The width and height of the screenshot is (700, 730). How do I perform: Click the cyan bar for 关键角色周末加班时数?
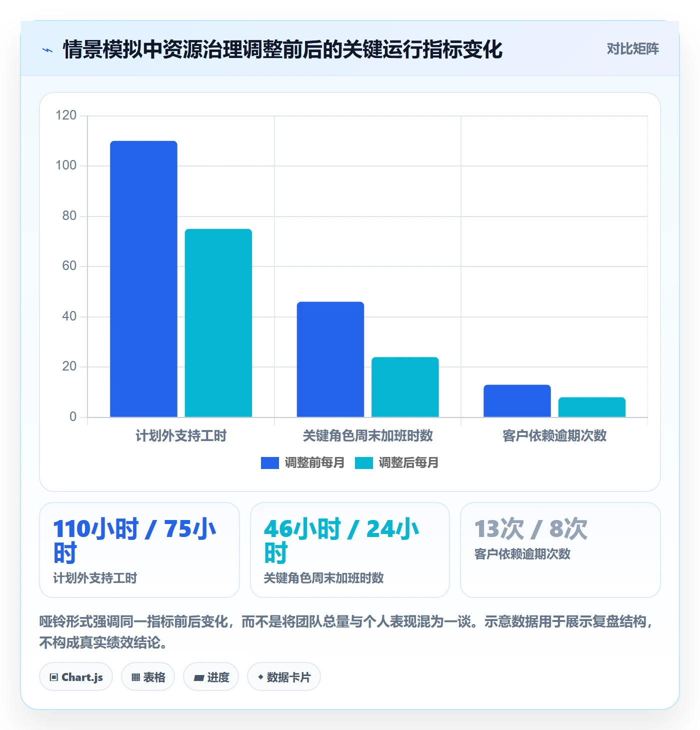click(x=405, y=387)
